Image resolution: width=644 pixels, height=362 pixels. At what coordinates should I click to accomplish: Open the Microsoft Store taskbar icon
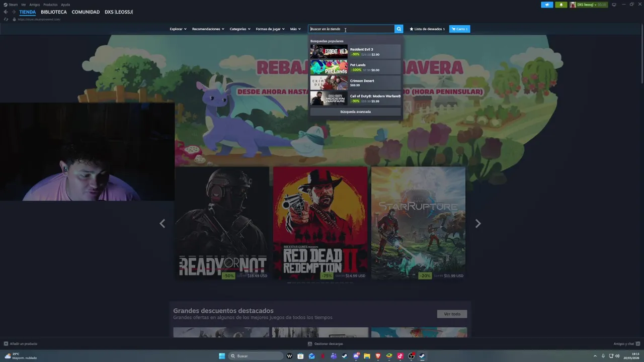pos(300,356)
